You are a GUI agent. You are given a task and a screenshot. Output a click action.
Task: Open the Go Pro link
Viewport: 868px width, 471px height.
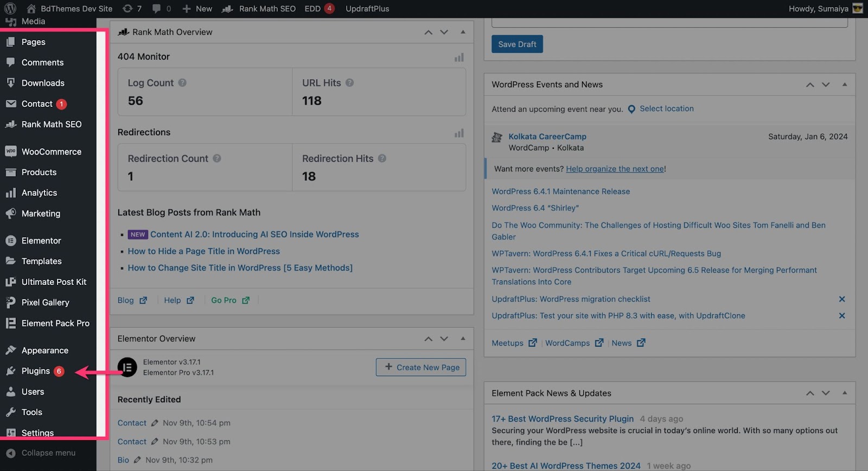click(x=230, y=301)
